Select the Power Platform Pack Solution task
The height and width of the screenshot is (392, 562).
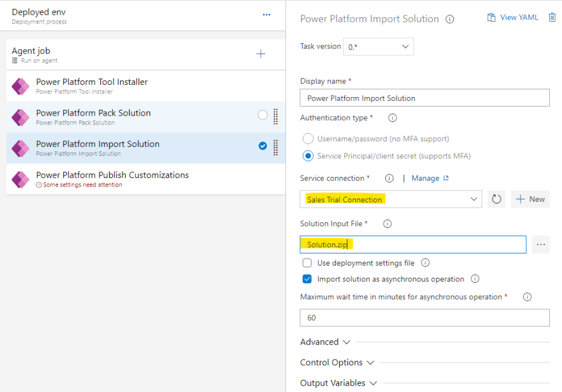tap(146, 117)
